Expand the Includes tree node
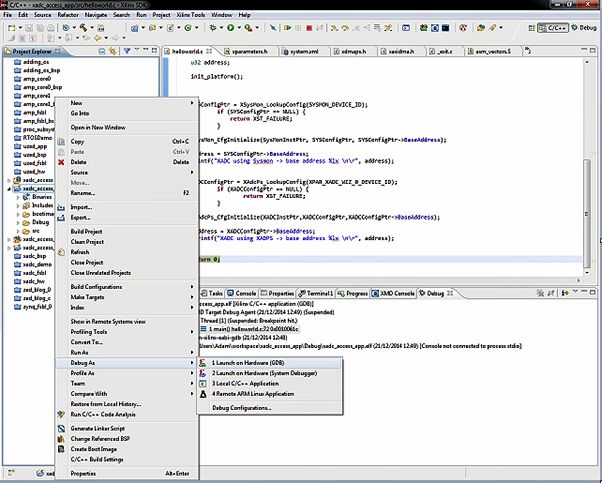This screenshot has height=483, width=602. 18,205
